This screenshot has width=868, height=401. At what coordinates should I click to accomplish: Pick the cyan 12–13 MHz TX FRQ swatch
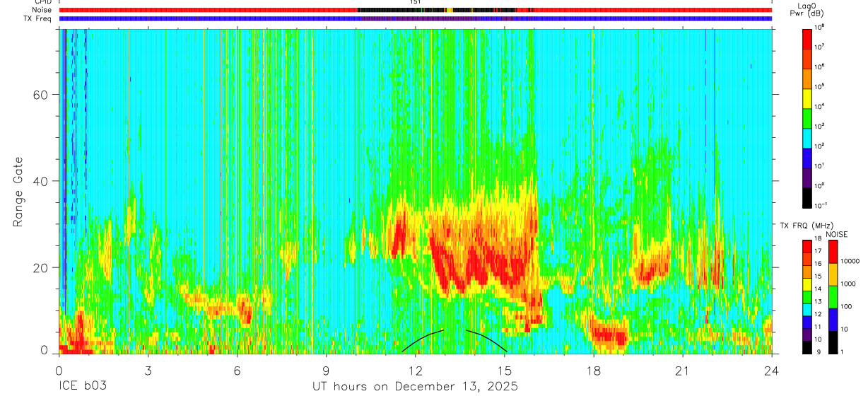coord(807,309)
